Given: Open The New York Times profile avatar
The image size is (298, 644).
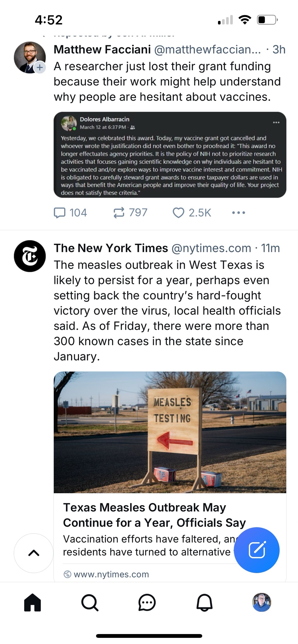Looking at the screenshot, I should [30, 256].
